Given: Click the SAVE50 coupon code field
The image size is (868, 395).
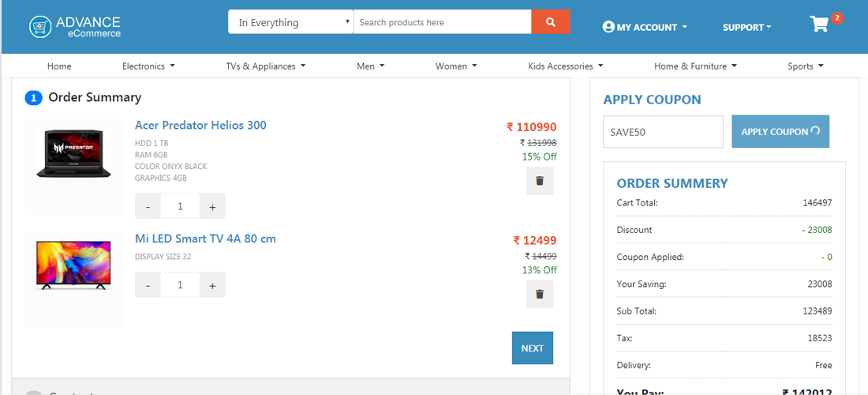Looking at the screenshot, I should point(663,132).
